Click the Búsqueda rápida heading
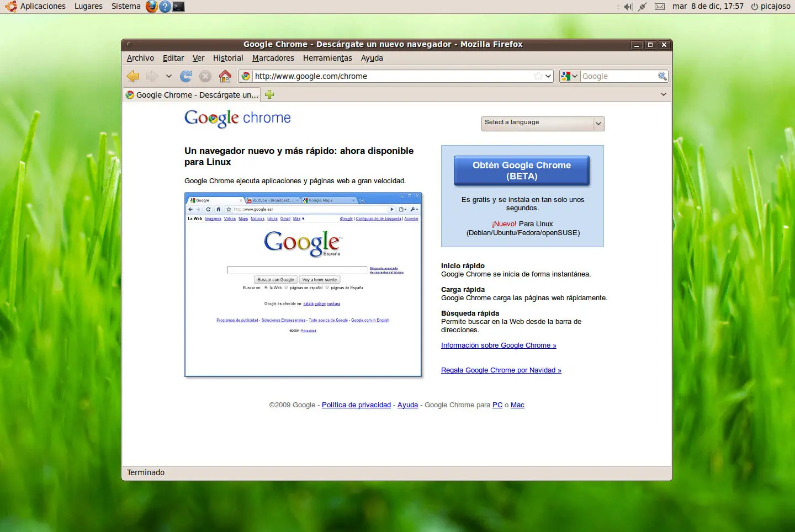The width and height of the screenshot is (795, 532). (x=470, y=313)
